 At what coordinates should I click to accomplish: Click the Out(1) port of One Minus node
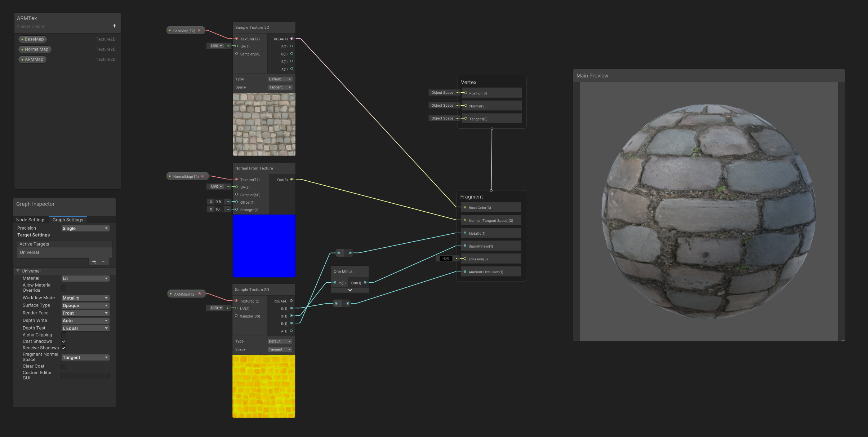click(x=365, y=282)
